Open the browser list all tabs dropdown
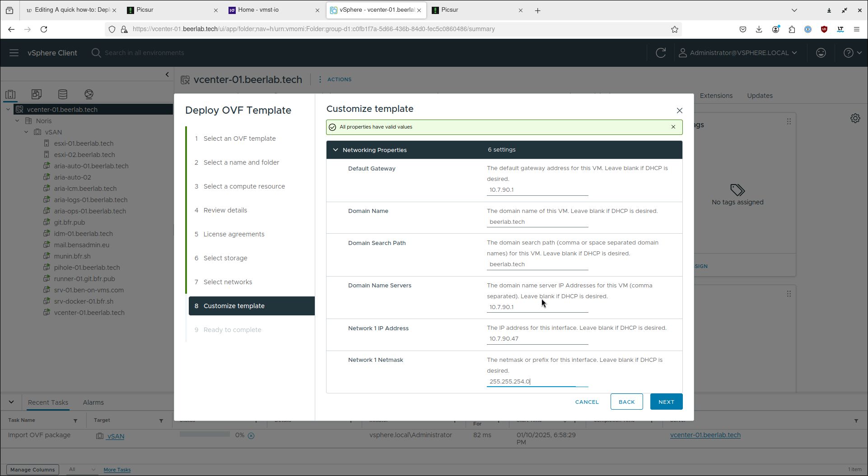The height and width of the screenshot is (476, 868). 794,10
